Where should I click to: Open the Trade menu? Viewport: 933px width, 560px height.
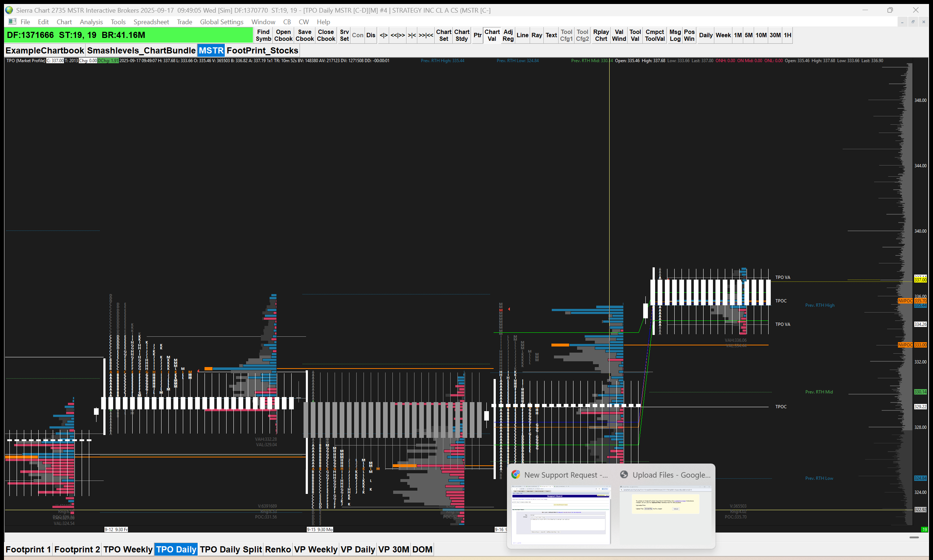pos(184,22)
